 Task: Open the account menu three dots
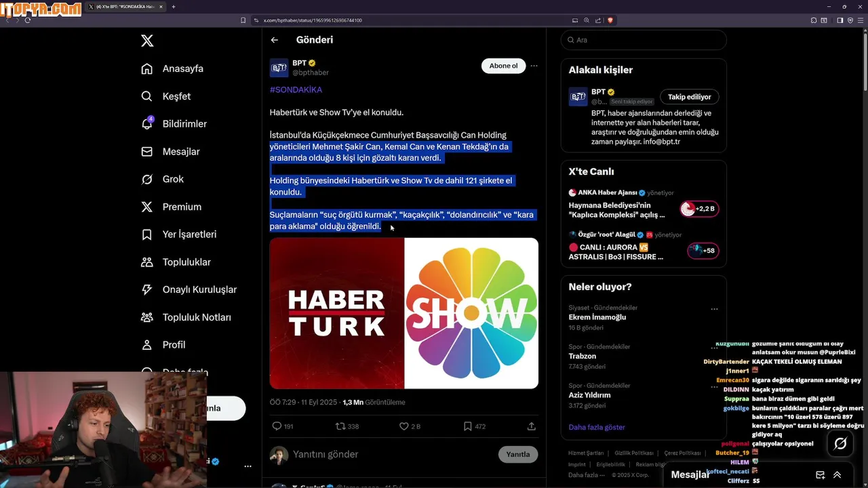coord(248,466)
